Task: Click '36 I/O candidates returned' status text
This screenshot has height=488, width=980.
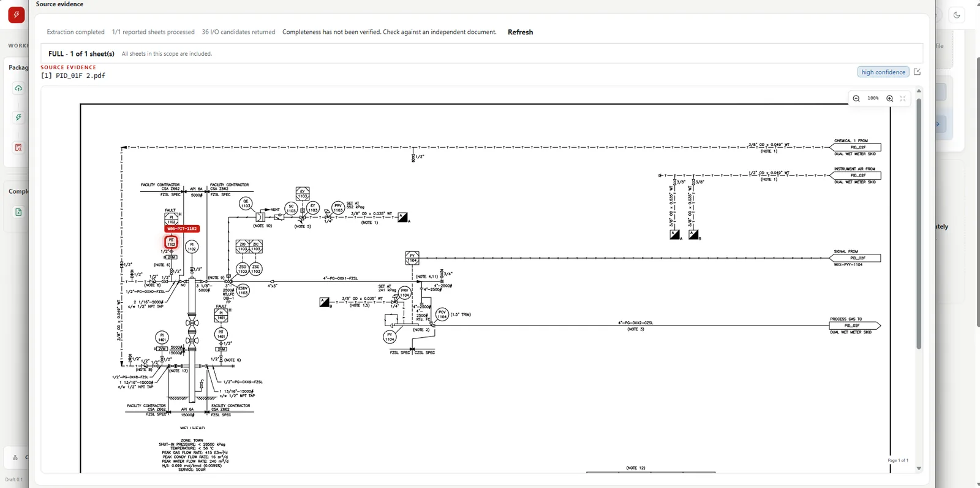Action: tap(238, 32)
